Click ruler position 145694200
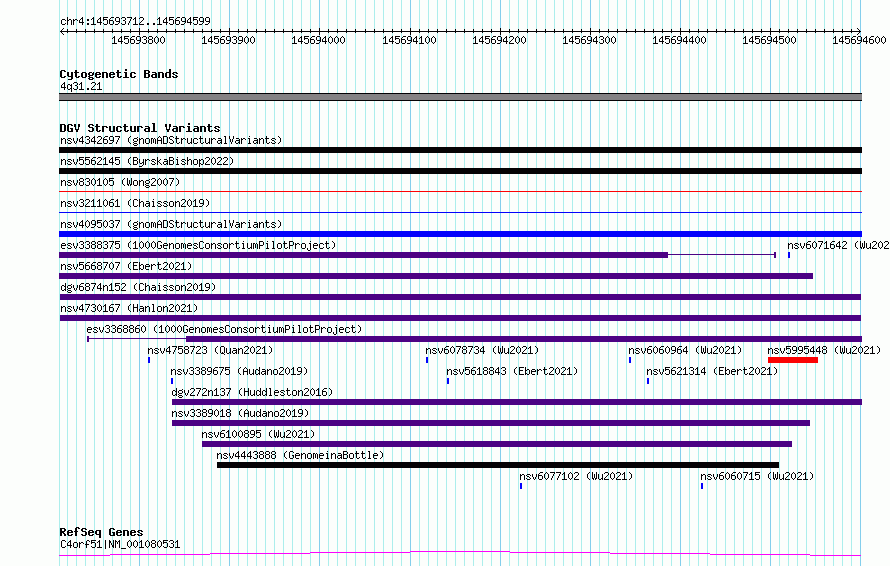 coord(499,40)
